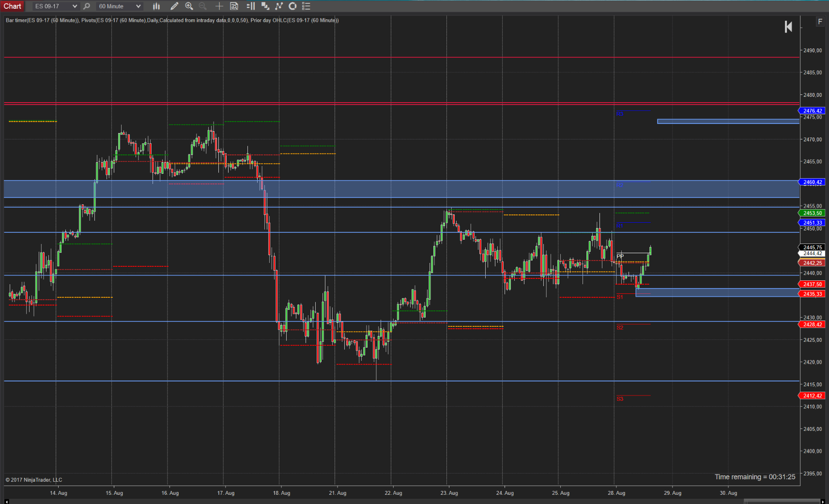Open the bar chart style icon
Image resolution: width=829 pixels, height=504 pixels.
(156, 6)
